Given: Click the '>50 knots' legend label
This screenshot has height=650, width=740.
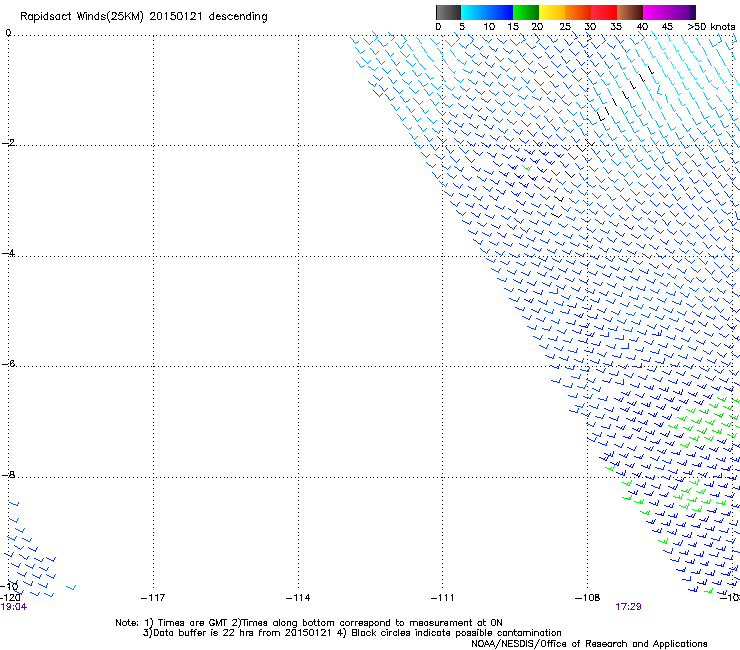Looking at the screenshot, I should click(711, 27).
